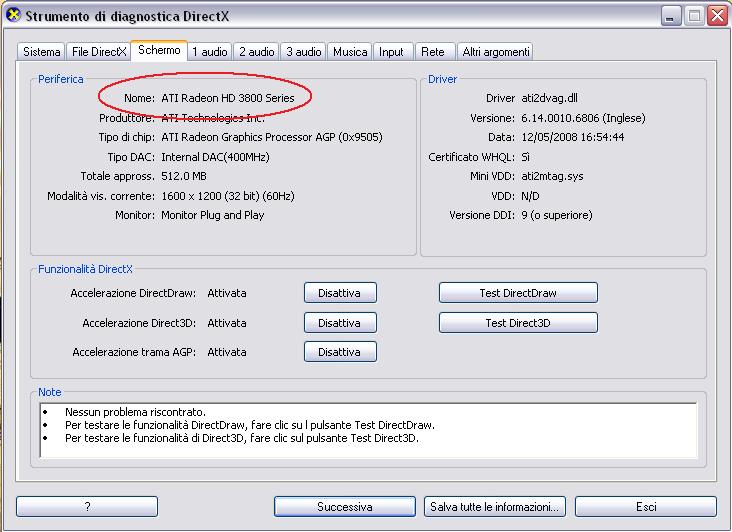Image resolution: width=732 pixels, height=532 pixels.
Task: Click chip type ATI Radeon Graphics Processor AGP
Action: [272, 137]
